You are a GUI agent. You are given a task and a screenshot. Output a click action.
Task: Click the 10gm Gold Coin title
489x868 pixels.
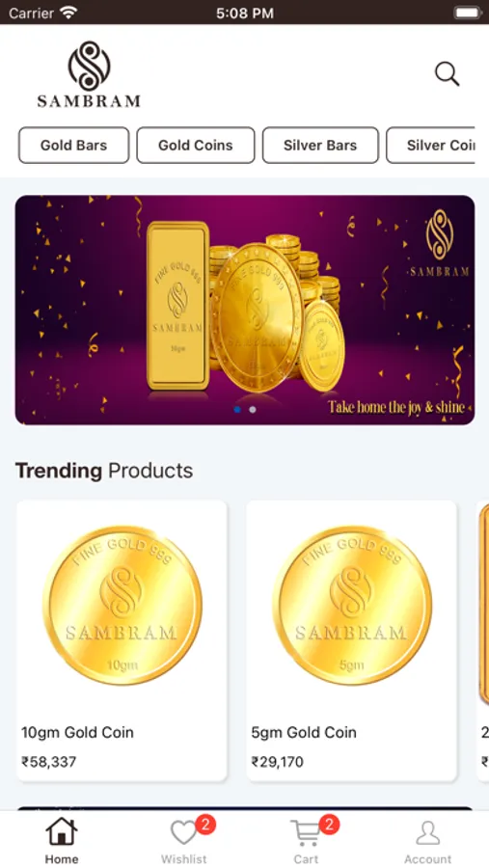coord(77,732)
